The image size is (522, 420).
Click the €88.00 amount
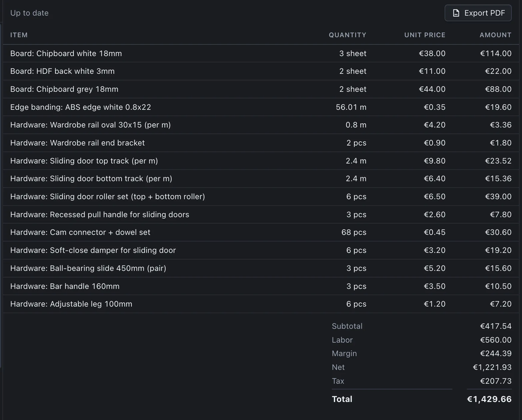pos(498,89)
